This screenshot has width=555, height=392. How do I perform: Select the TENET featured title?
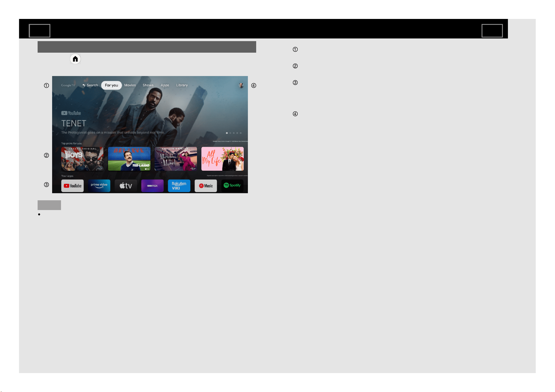coord(74,123)
